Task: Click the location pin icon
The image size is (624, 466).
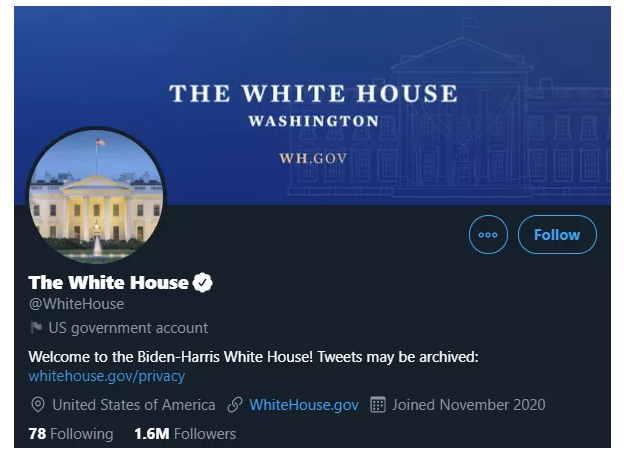Action: pos(38,405)
